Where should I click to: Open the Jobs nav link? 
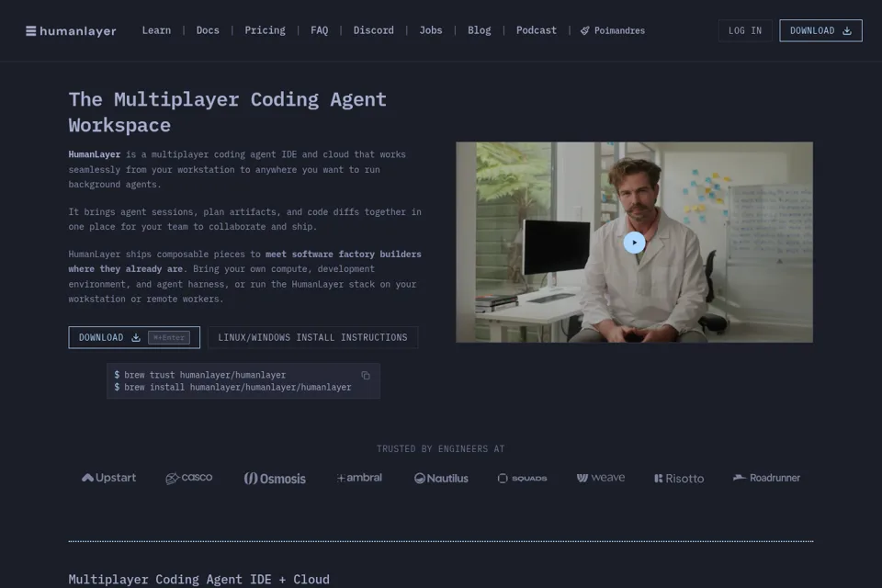tap(431, 30)
